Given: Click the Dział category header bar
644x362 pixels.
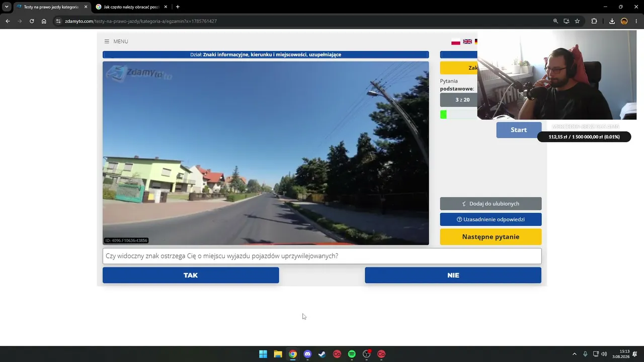Looking at the screenshot, I should click(266, 54).
